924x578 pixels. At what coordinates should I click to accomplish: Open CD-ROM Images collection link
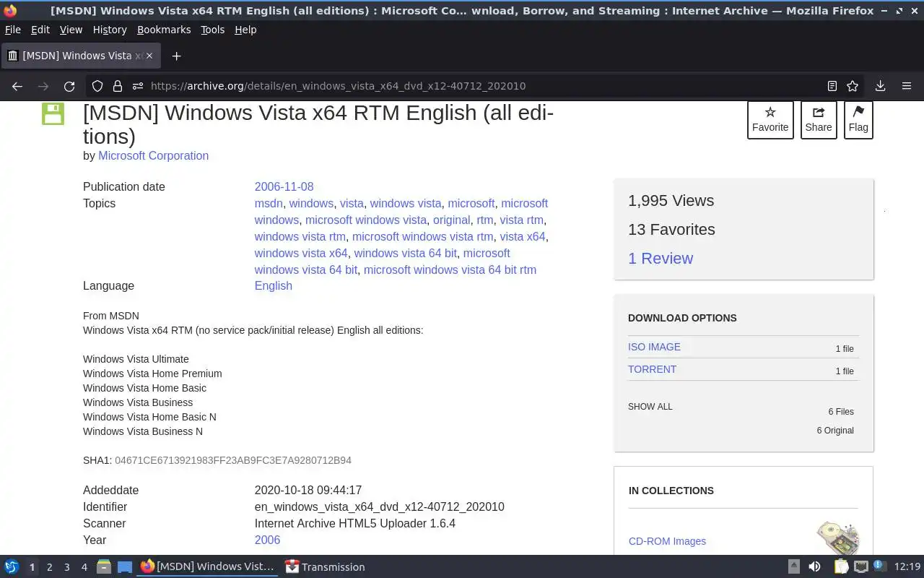coord(667,541)
